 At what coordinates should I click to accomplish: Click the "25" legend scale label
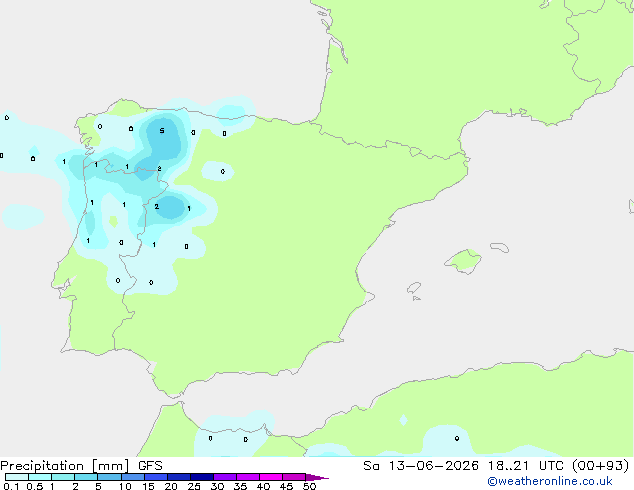pos(194,486)
